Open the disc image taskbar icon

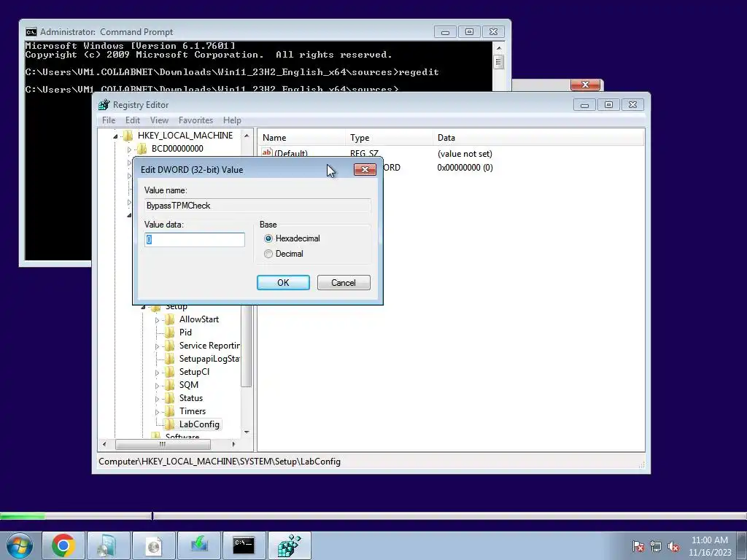coord(153,545)
